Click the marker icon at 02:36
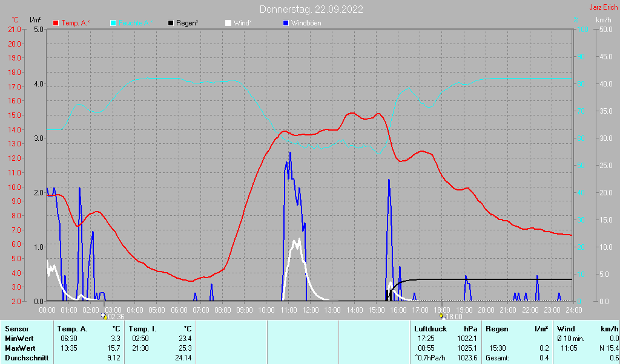Viewport: 620px width, 364px height. click(104, 316)
